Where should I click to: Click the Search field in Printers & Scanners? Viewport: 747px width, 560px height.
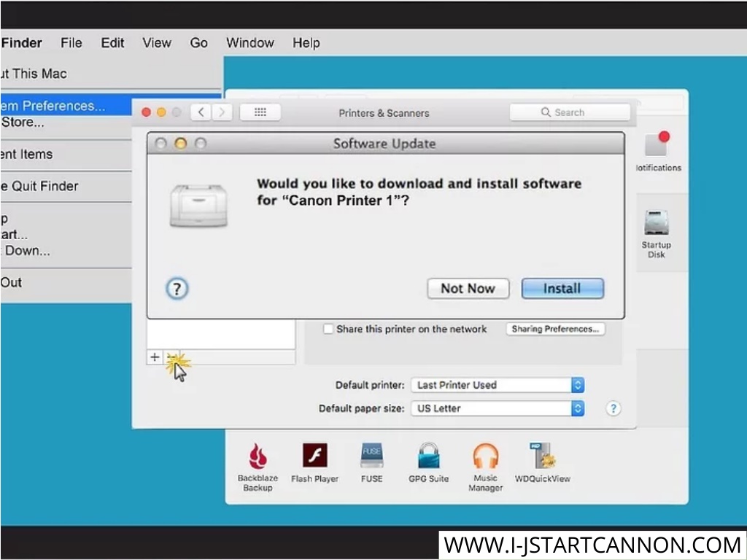click(570, 112)
